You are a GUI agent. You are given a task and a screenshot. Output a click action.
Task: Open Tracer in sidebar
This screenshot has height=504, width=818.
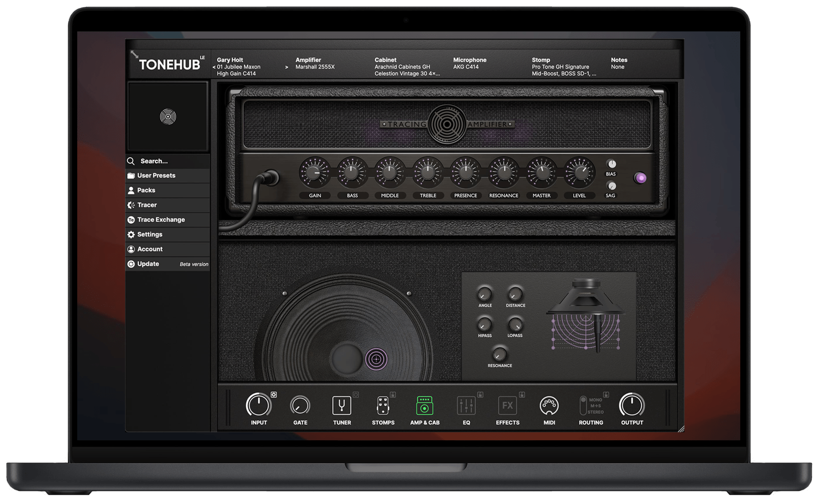(x=168, y=205)
